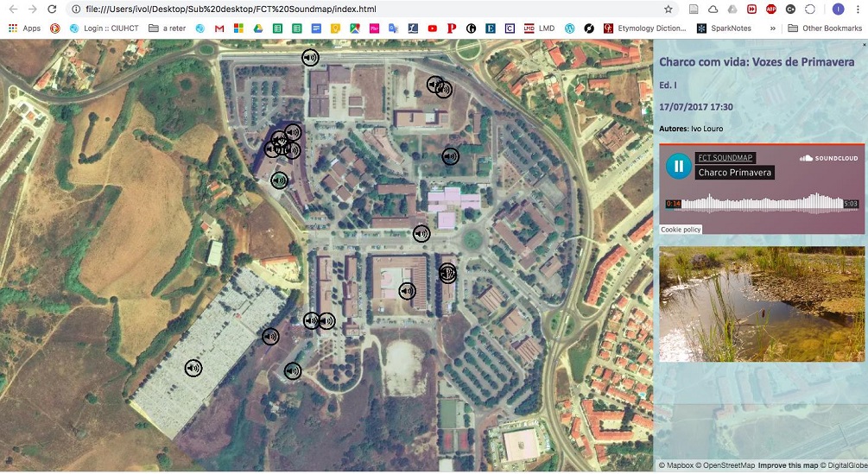Click the Charco Primavera track title

click(x=734, y=173)
